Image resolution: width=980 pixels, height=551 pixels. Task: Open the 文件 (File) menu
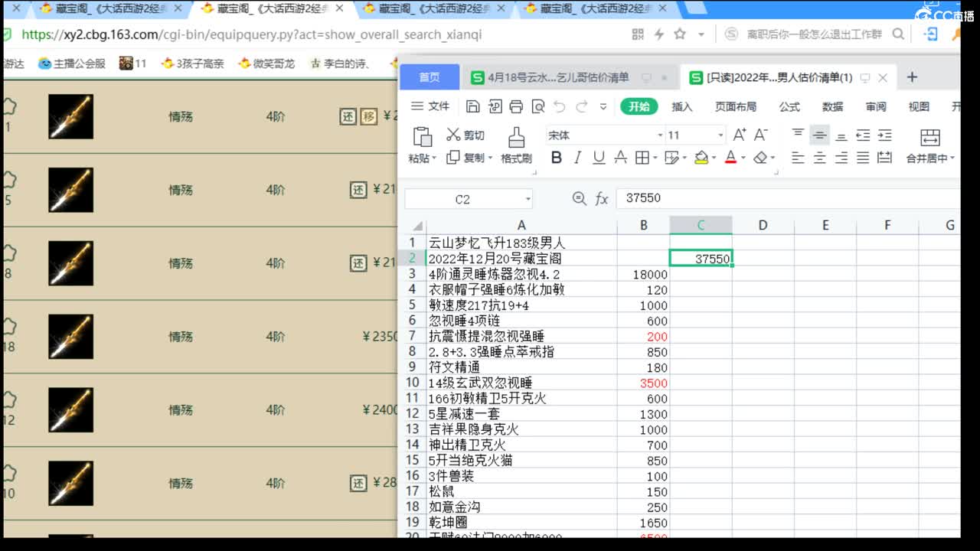[430, 106]
